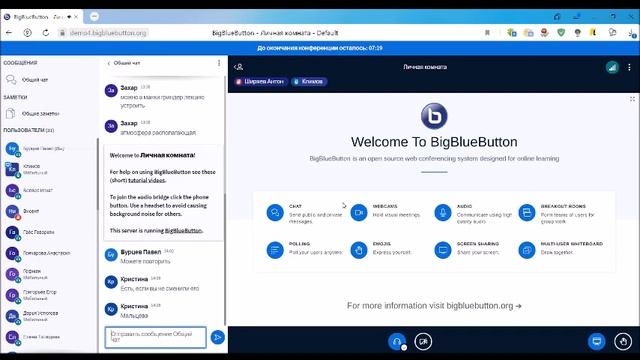Click the Emojis hand feature icon

(359, 250)
